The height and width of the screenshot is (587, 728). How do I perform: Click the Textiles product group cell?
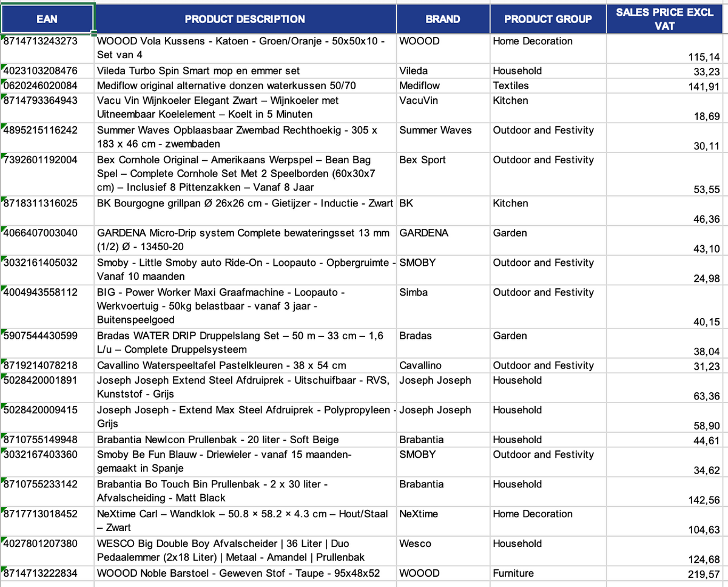pyautogui.click(x=548, y=86)
